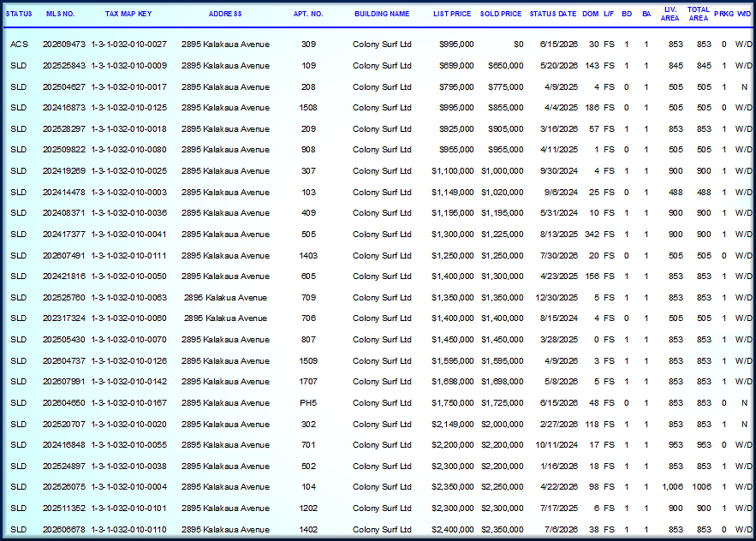756x541 pixels.
Task: Click sold price $2,350,000
Action: (503, 529)
